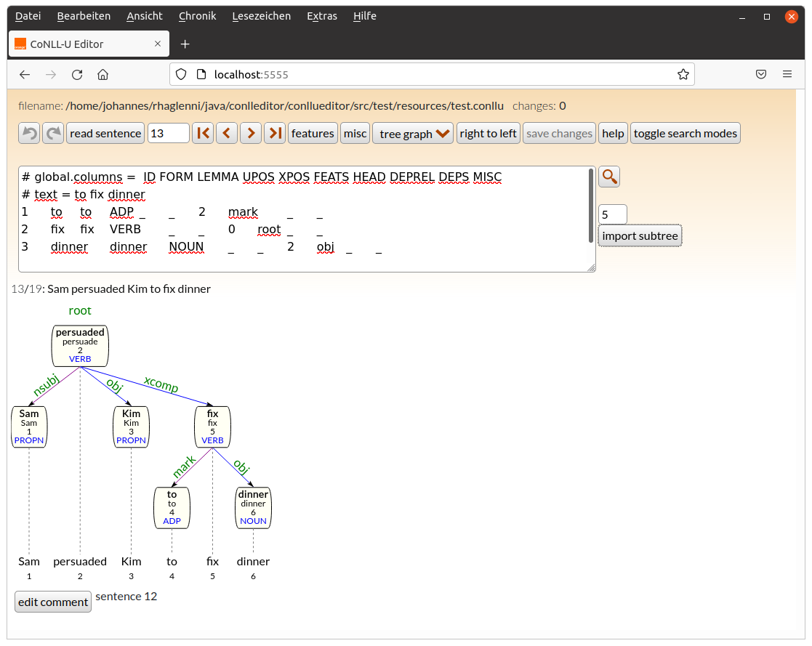
Task: Select the Kim PROPN node
Action: click(x=131, y=427)
